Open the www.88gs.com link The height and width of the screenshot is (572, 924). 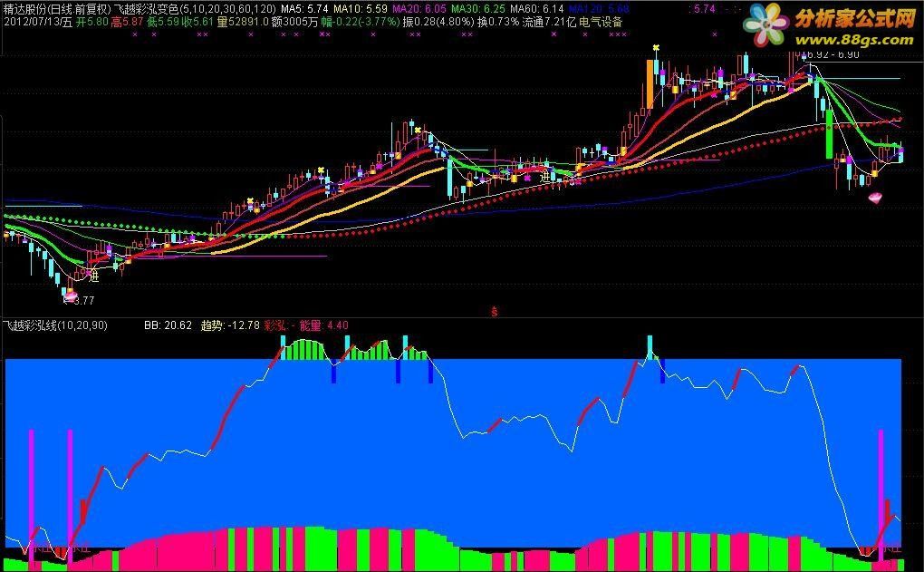click(x=855, y=40)
